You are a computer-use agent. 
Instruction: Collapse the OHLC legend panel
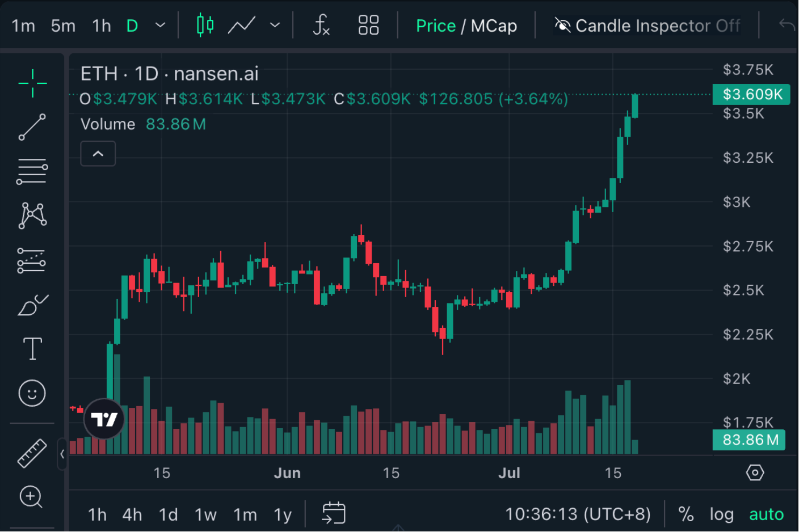click(x=98, y=153)
